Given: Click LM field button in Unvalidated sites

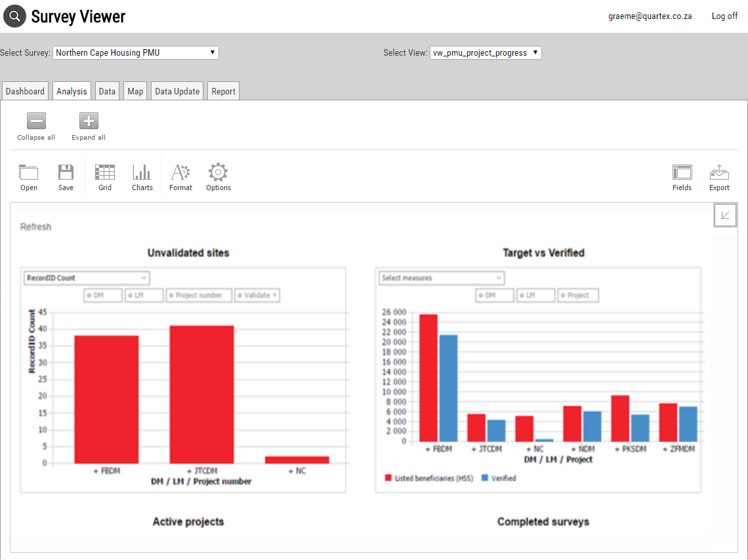Looking at the screenshot, I should click(144, 296).
